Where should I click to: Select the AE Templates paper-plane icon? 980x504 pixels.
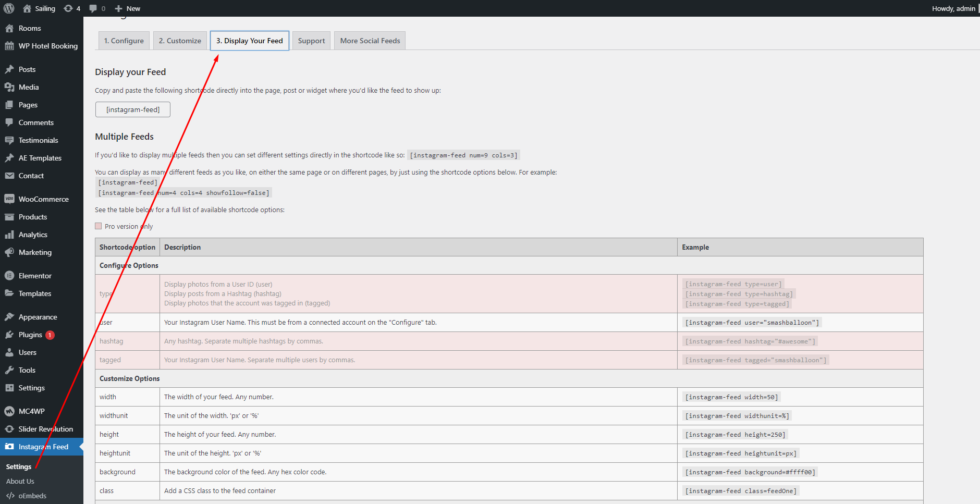pos(9,157)
